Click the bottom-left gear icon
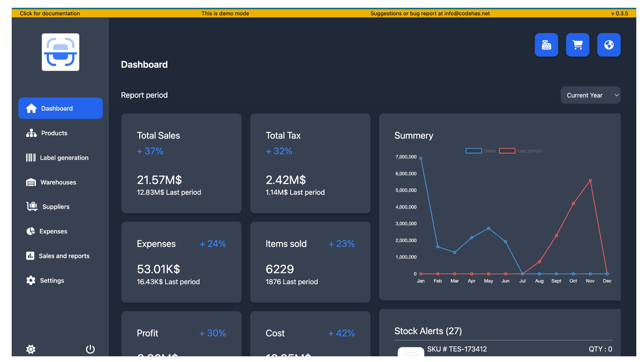Screen dimensions: 644x362 tap(31, 349)
